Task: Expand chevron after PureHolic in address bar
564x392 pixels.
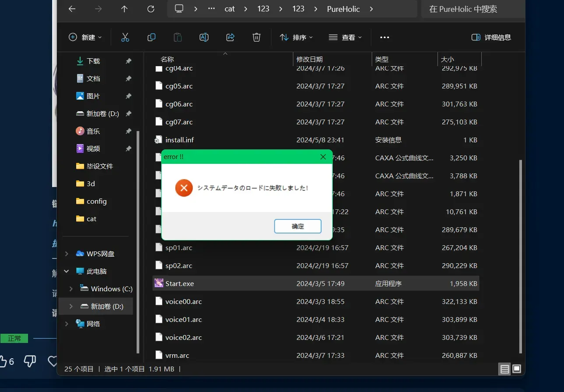Action: [371, 9]
